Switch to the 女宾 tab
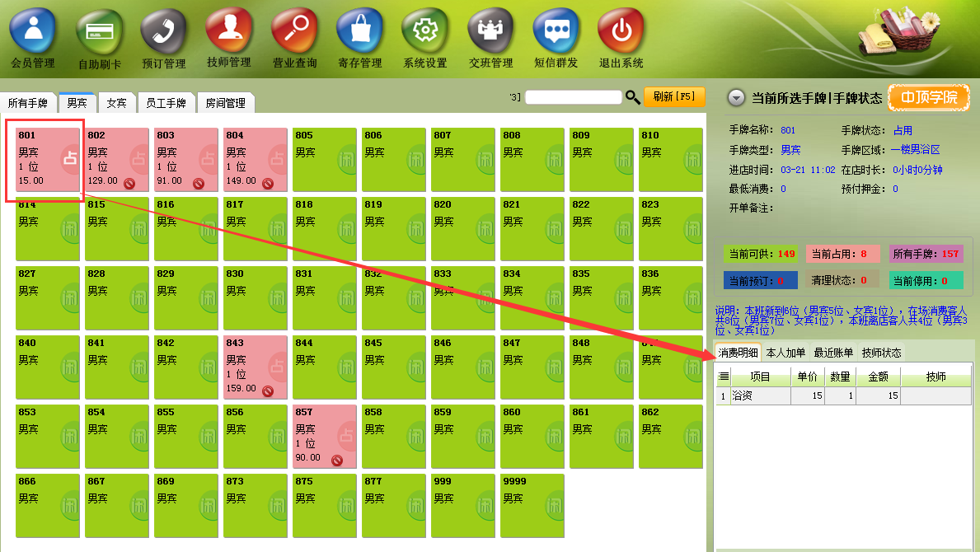Image resolution: width=980 pixels, height=552 pixels. [116, 103]
